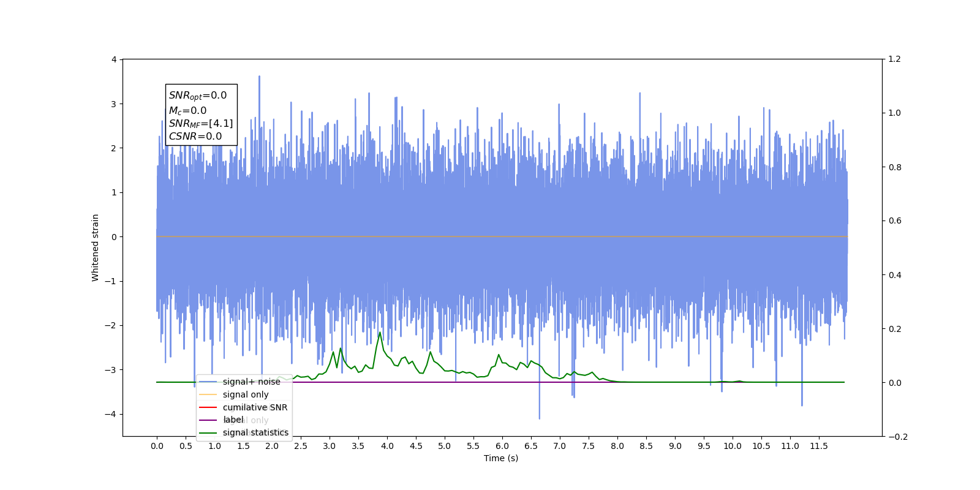
Task: Click the −0.2 tick on the right axis
Action: [x=898, y=437]
